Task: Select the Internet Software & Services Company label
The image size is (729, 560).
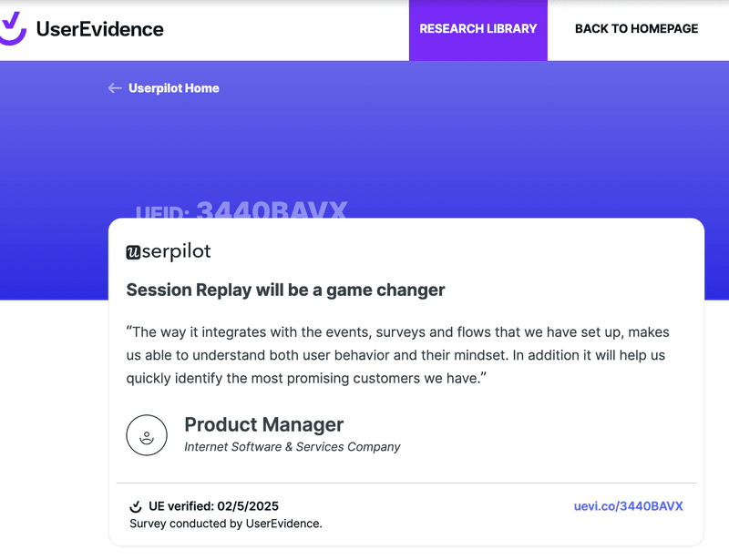Action: click(x=292, y=446)
